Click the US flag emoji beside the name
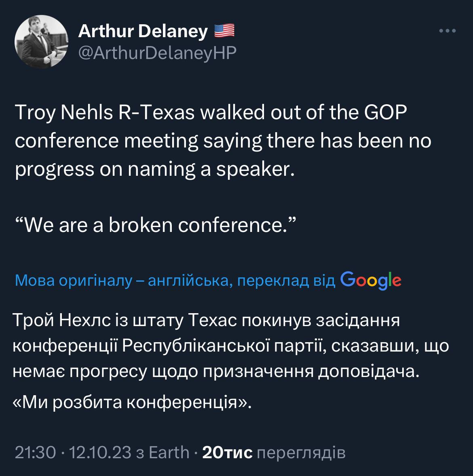Image resolution: width=473 pixels, height=476 pixels. pos(224,31)
